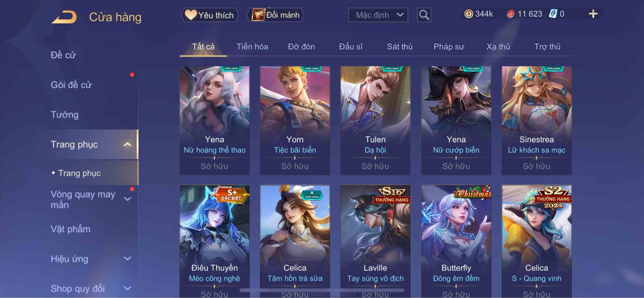Select the Tiến hóa tab
This screenshot has height=298, width=644.
(x=252, y=47)
